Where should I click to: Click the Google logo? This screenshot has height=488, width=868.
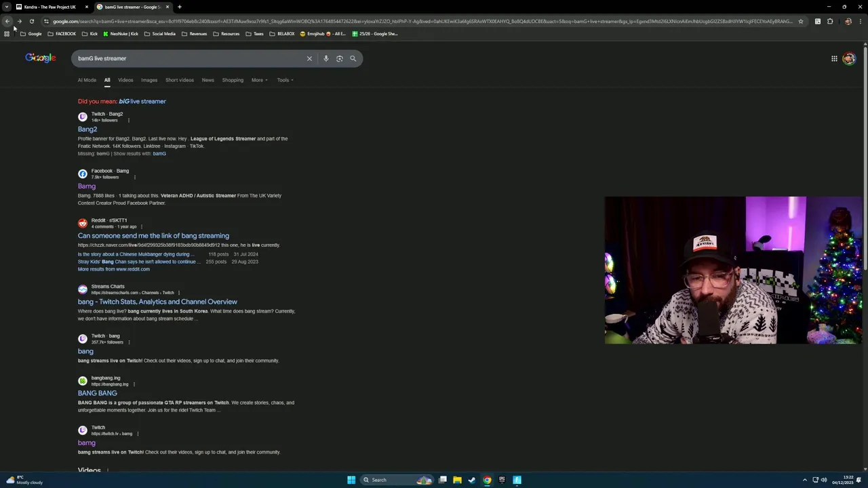pyautogui.click(x=41, y=58)
